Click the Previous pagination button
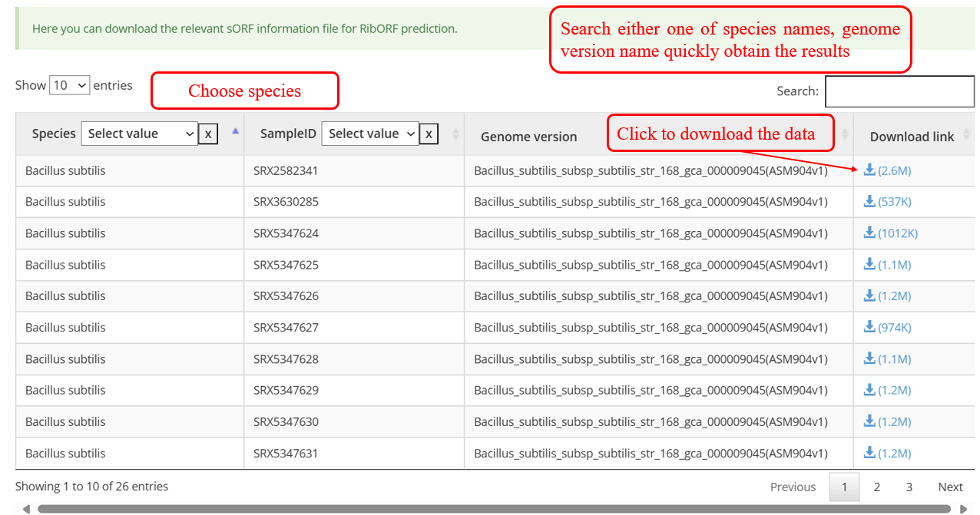980x515 pixels. click(x=793, y=487)
